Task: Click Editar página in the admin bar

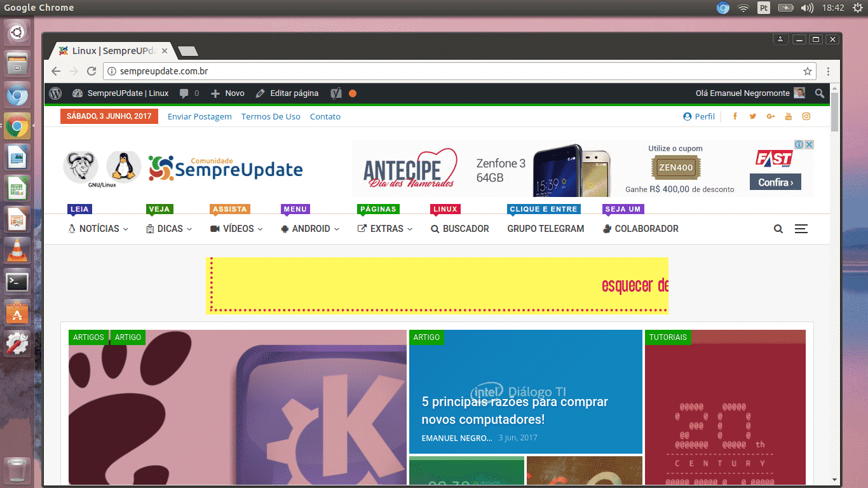Action: (287, 93)
